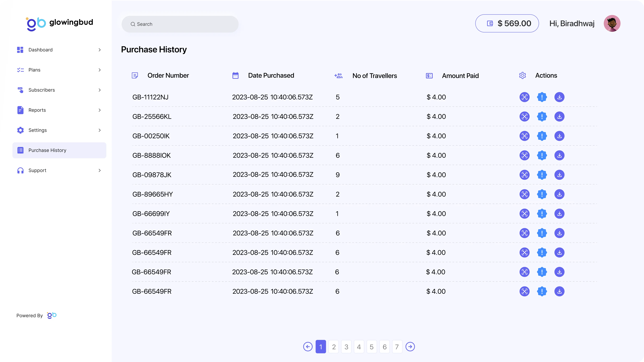Download the receipt for order GB-89665HY

(x=559, y=194)
